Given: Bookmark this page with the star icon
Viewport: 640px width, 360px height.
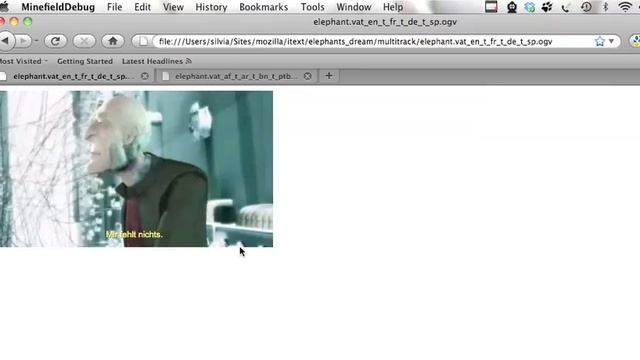Looking at the screenshot, I should click(x=600, y=41).
